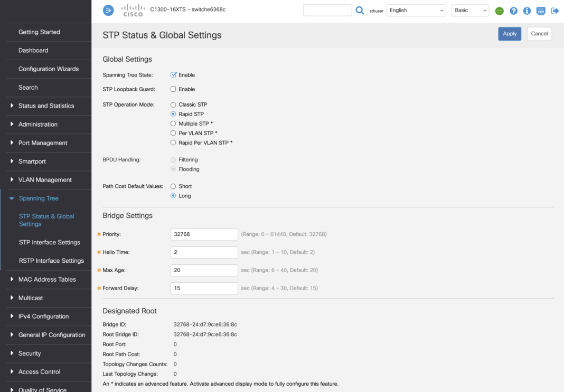Viewport: 564px width, 392px height.
Task: Click the Root Bridge ID value
Action: click(205, 334)
